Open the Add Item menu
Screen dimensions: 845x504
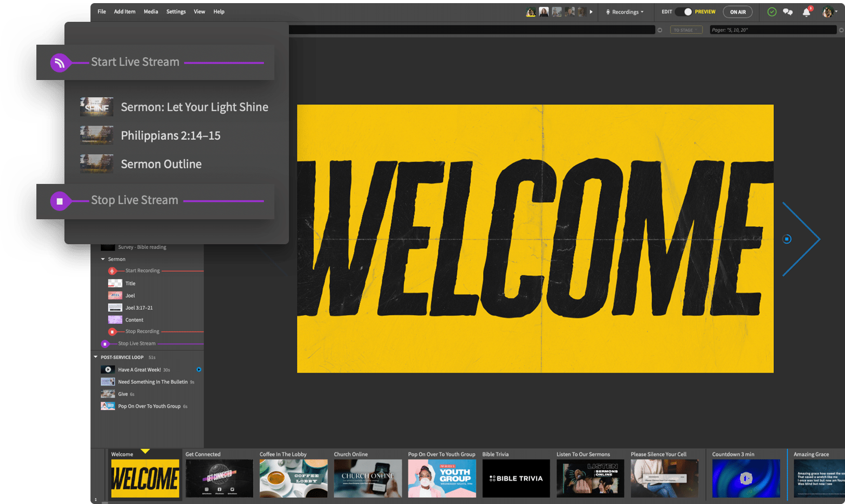tap(125, 11)
